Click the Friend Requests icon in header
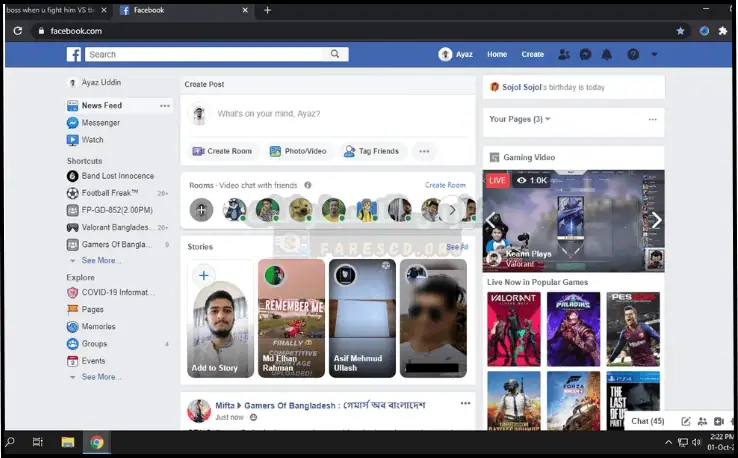 click(x=564, y=54)
